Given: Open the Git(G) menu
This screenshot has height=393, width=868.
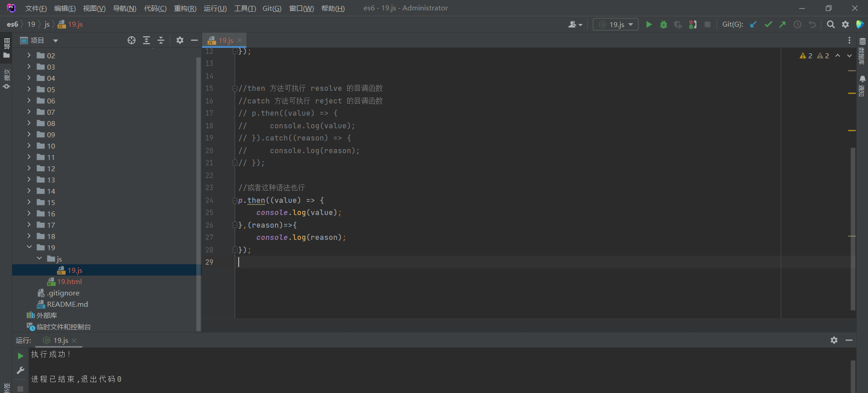Looking at the screenshot, I should pos(272,8).
